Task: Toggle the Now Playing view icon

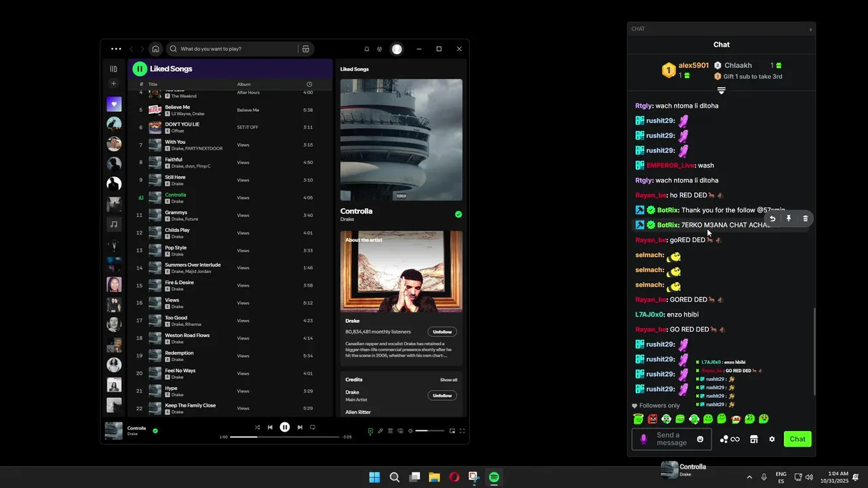Action: click(370, 431)
